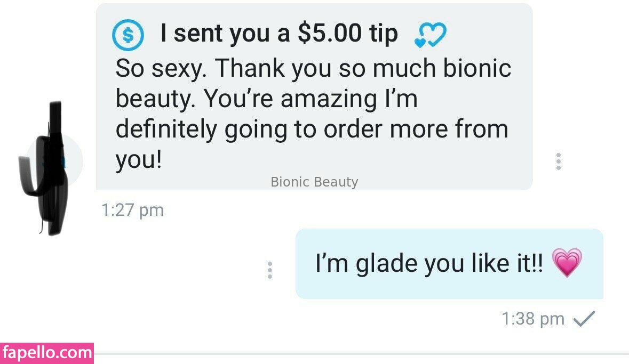Open options menu beside the tip message
This screenshot has width=629, height=364.
tap(558, 161)
